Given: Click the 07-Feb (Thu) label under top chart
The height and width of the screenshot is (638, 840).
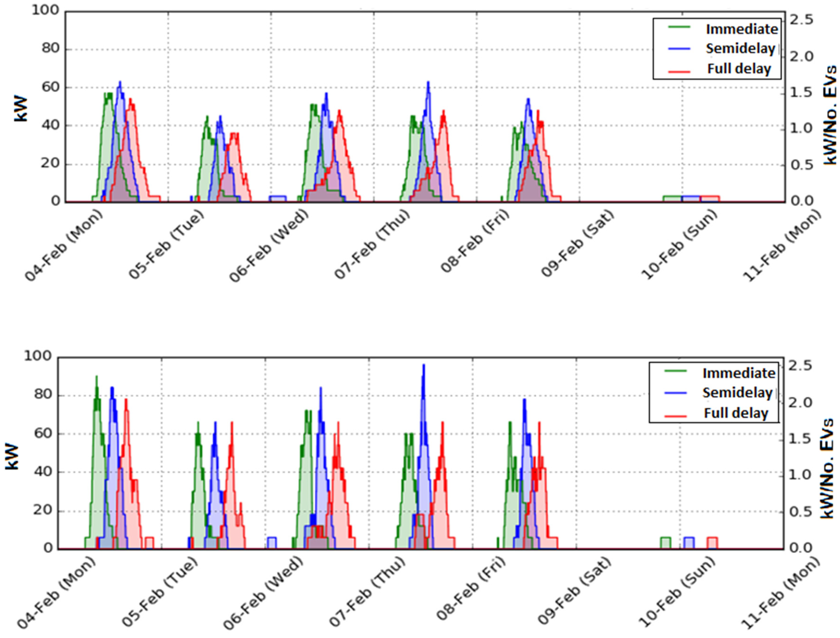Looking at the screenshot, I should pyautogui.click(x=372, y=244).
